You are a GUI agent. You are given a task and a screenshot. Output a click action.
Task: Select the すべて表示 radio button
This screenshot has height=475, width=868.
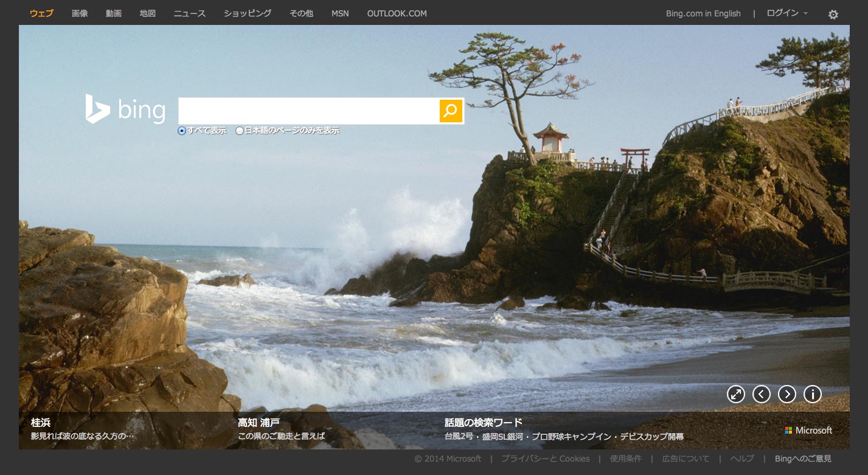[182, 131]
